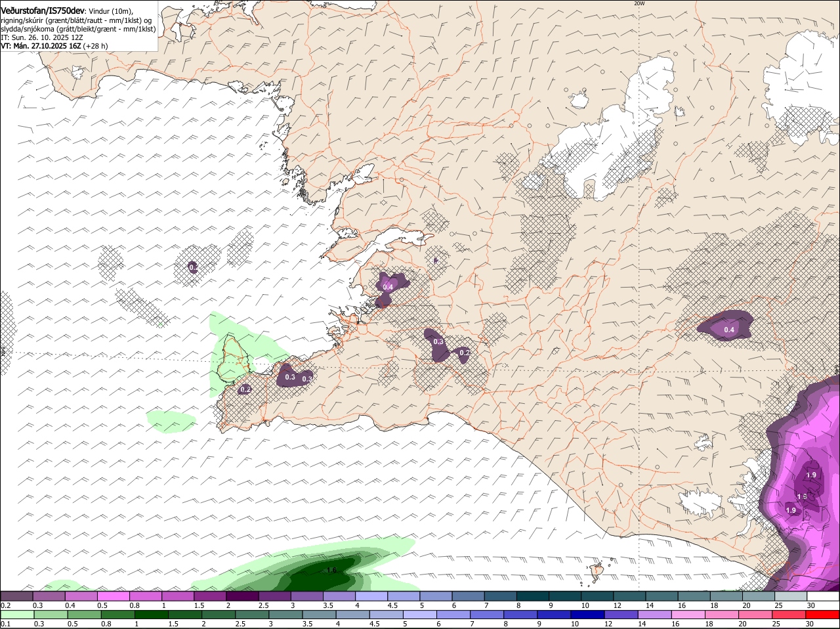Pick the darkest green 1 swatch in the rain scale
840x629 pixels.
151,615
